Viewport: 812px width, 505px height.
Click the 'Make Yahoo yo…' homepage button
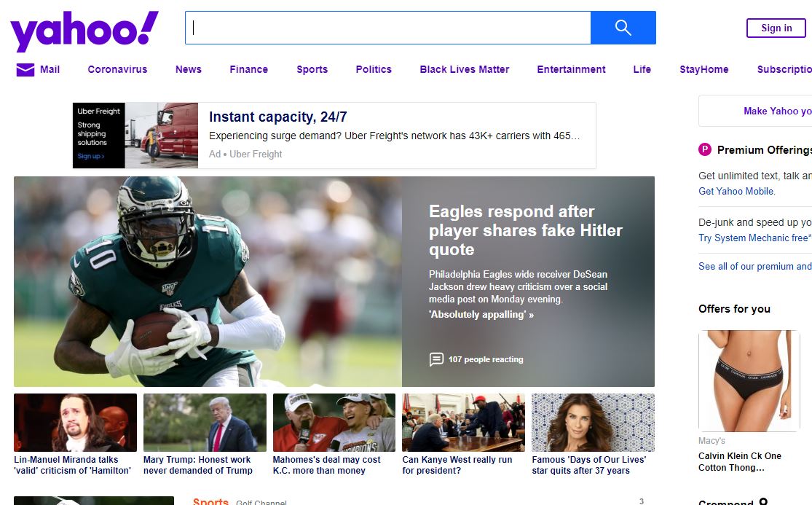[x=755, y=111]
